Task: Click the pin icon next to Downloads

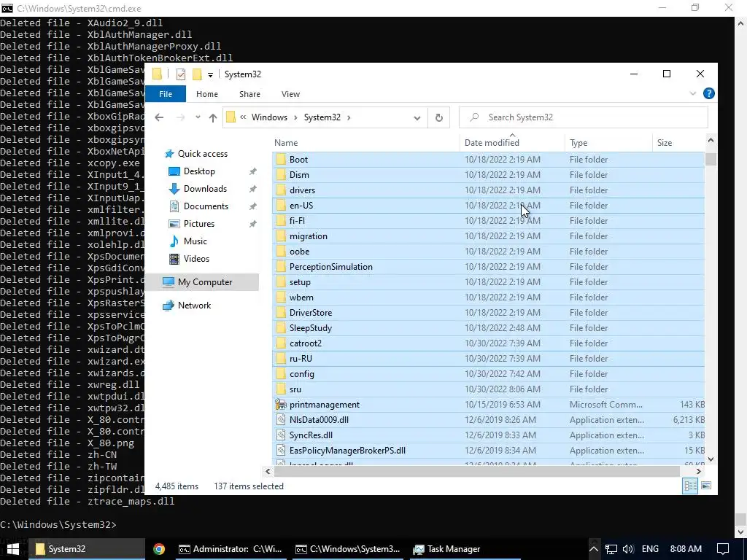Action: point(253,189)
